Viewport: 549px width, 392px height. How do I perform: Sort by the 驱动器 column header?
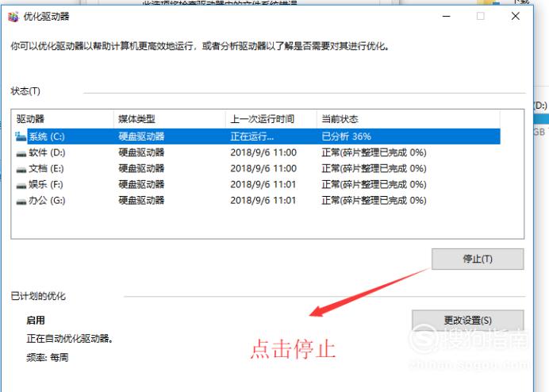click(63, 119)
